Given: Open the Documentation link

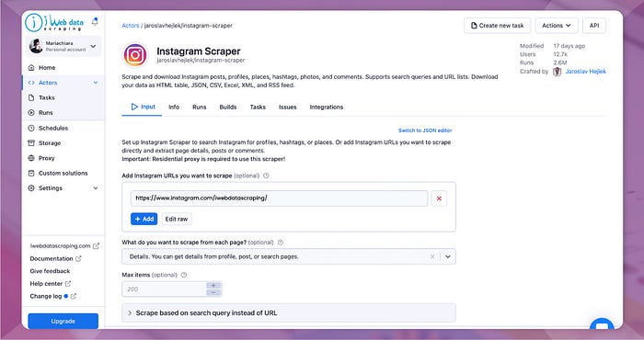Looking at the screenshot, I should click(52, 258).
